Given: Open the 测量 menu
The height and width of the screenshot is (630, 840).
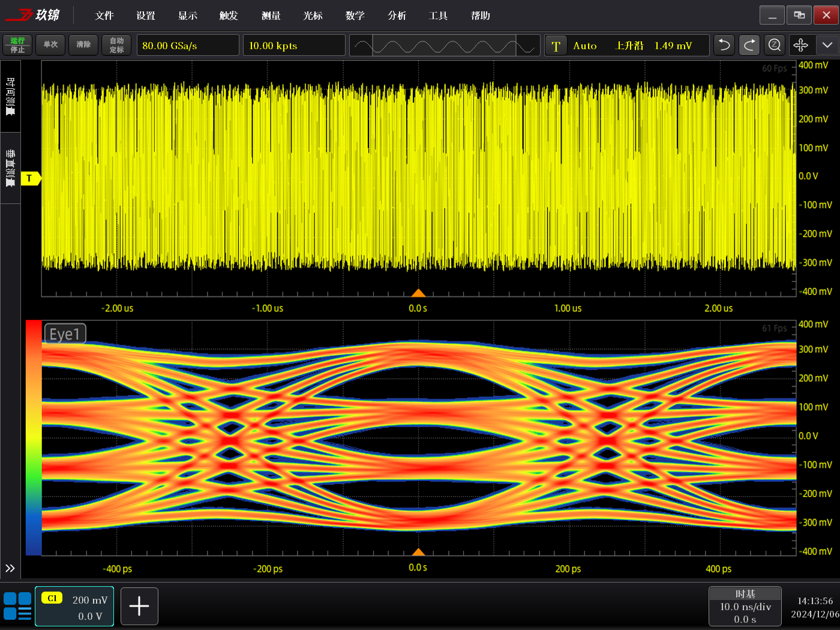Looking at the screenshot, I should 271,16.
